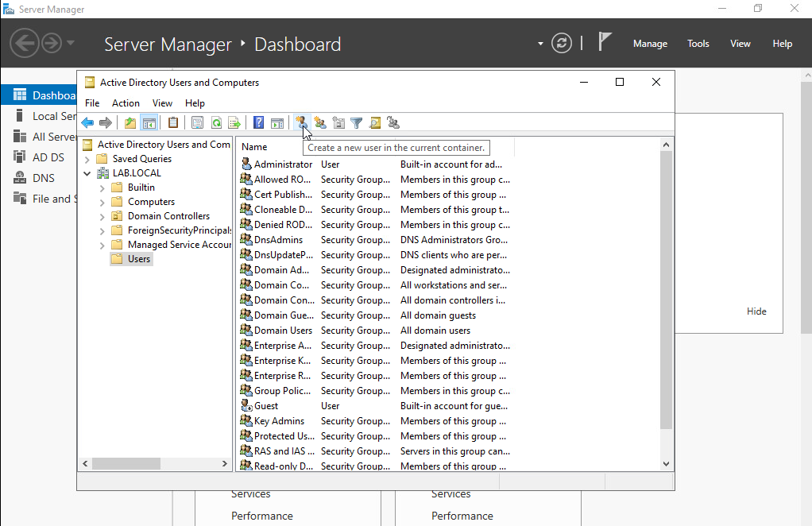Expand the Domain Controllers node
Image resolution: width=812 pixels, height=526 pixels.
tap(102, 216)
